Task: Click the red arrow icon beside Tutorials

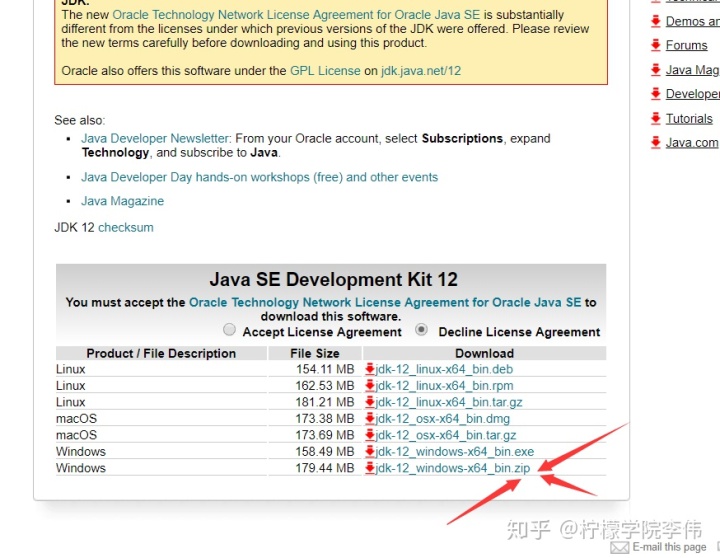Action: pyautogui.click(x=656, y=118)
